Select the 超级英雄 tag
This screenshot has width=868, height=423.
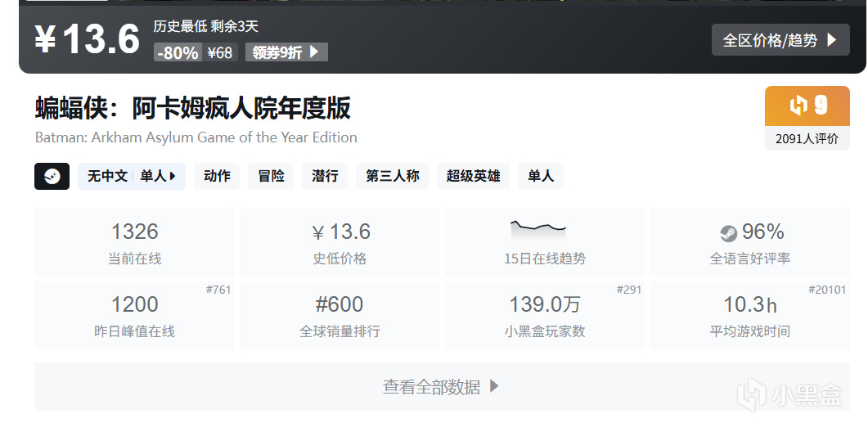tap(474, 176)
